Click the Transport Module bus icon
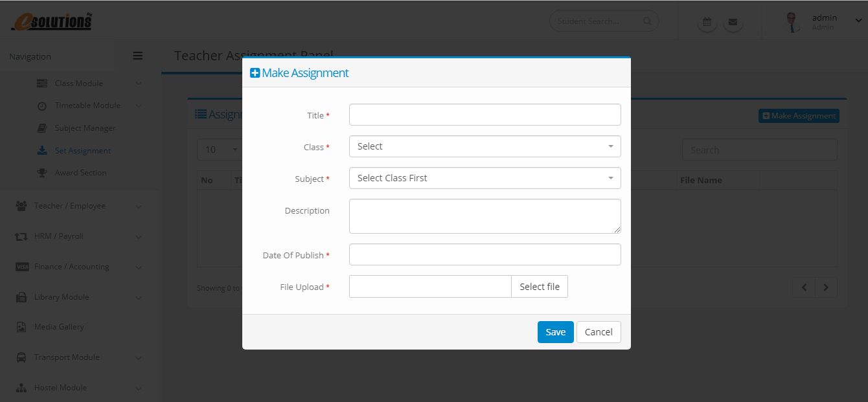 (21, 357)
